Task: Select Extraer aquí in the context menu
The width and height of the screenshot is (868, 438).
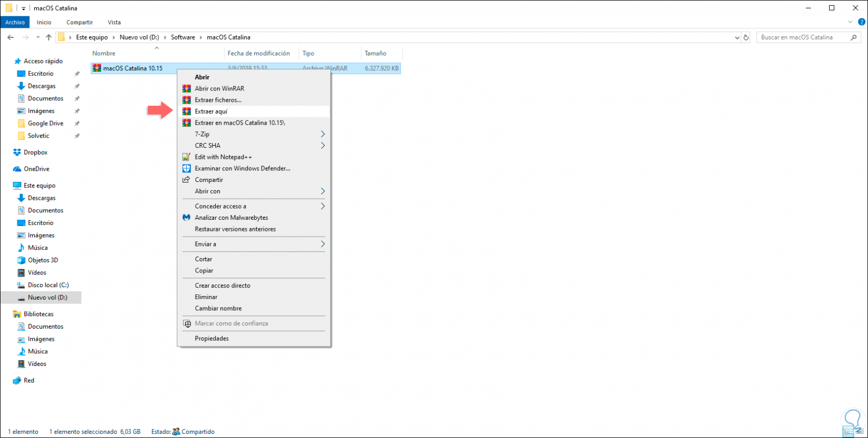Action: tap(254, 111)
